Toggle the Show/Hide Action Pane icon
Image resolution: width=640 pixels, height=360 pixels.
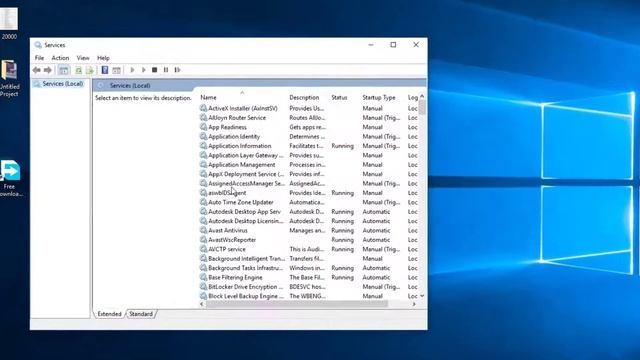[x=116, y=70]
